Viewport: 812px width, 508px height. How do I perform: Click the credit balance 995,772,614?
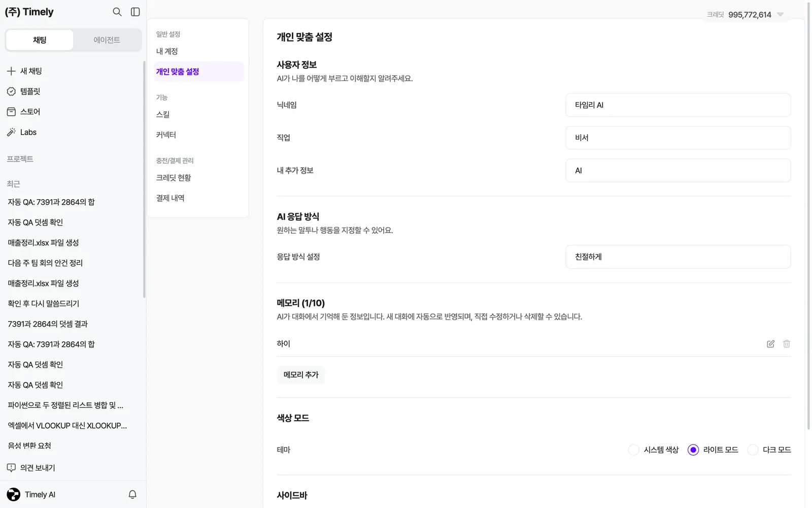[750, 15]
